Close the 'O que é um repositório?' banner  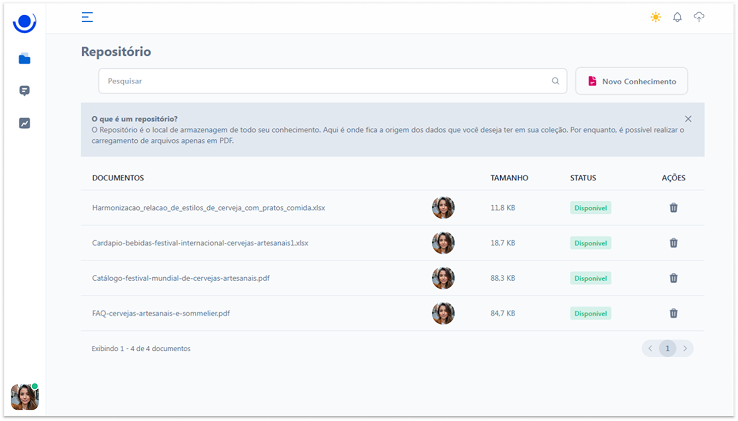(x=688, y=119)
